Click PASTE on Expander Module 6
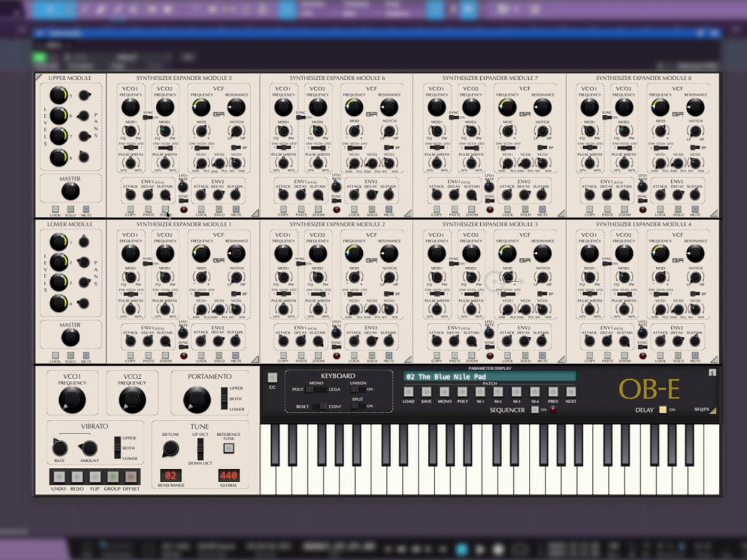The image size is (747, 560). pyautogui.click(x=301, y=209)
